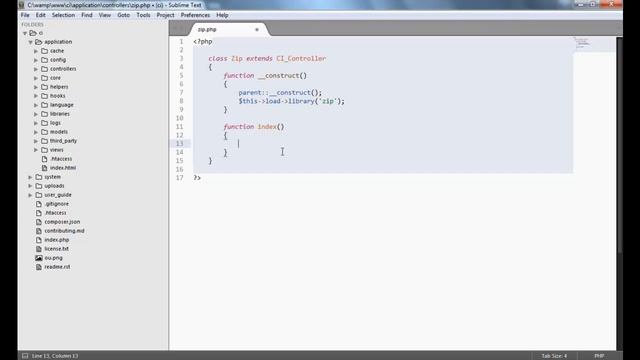Screen dimensions: 640x360
Task: Click the composer.json file icon
Action: 39,222
